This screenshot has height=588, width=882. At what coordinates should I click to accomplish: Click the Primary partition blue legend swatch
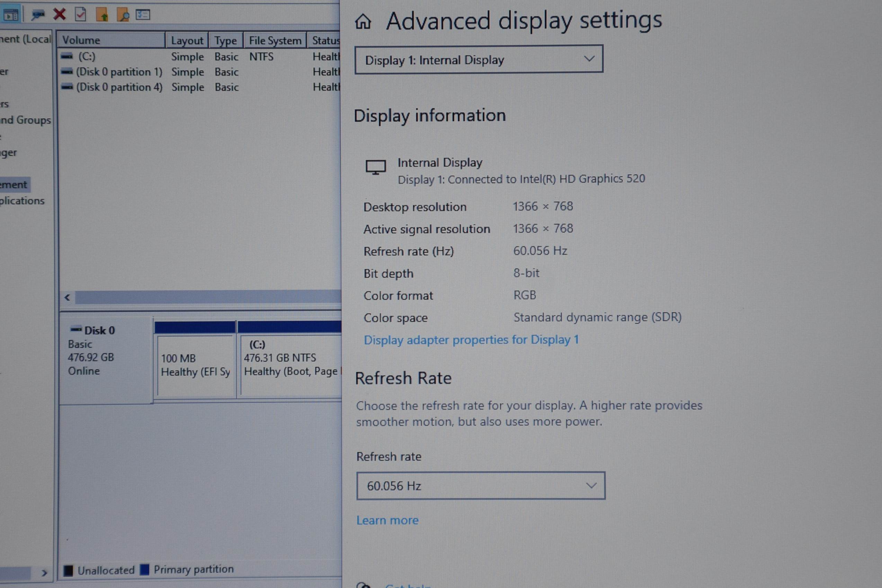(x=144, y=569)
